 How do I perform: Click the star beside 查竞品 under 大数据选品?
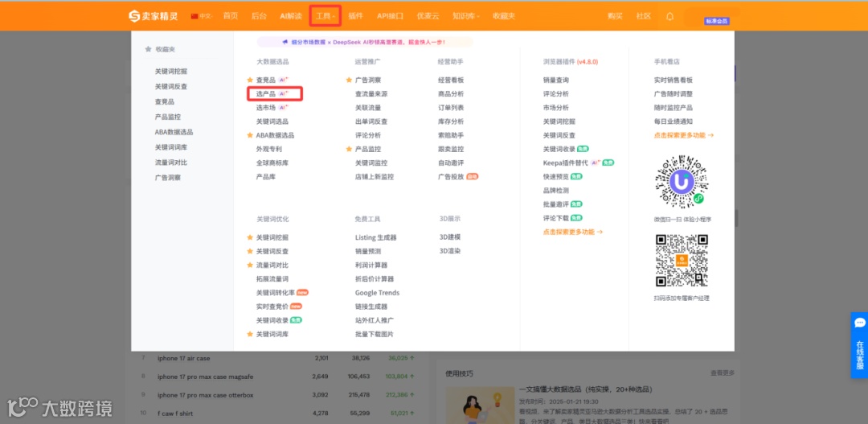pos(250,80)
